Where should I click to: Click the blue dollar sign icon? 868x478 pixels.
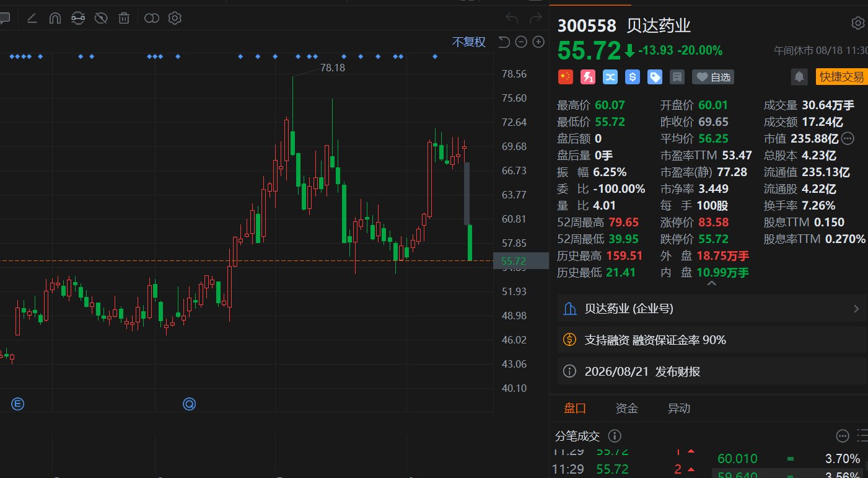(633, 77)
